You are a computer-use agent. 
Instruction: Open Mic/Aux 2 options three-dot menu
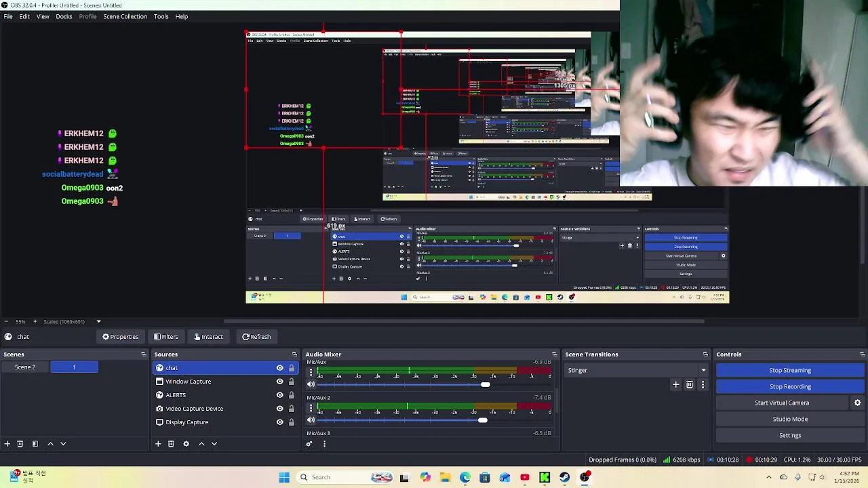311,408
